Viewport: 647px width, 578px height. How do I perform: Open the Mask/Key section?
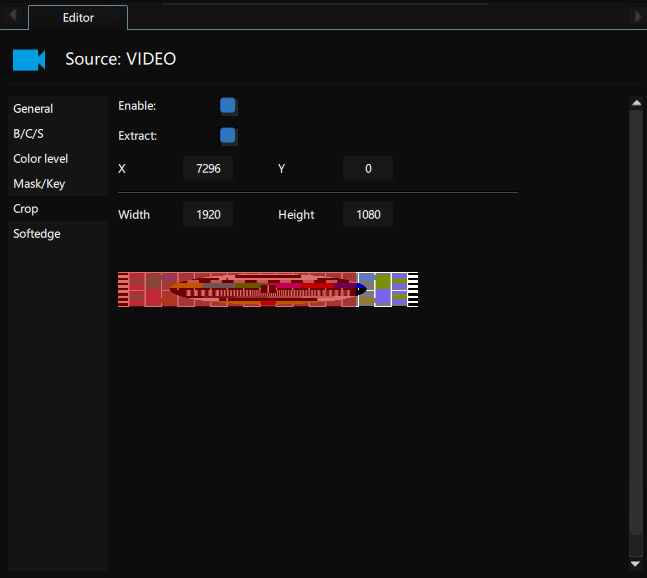tap(58, 184)
